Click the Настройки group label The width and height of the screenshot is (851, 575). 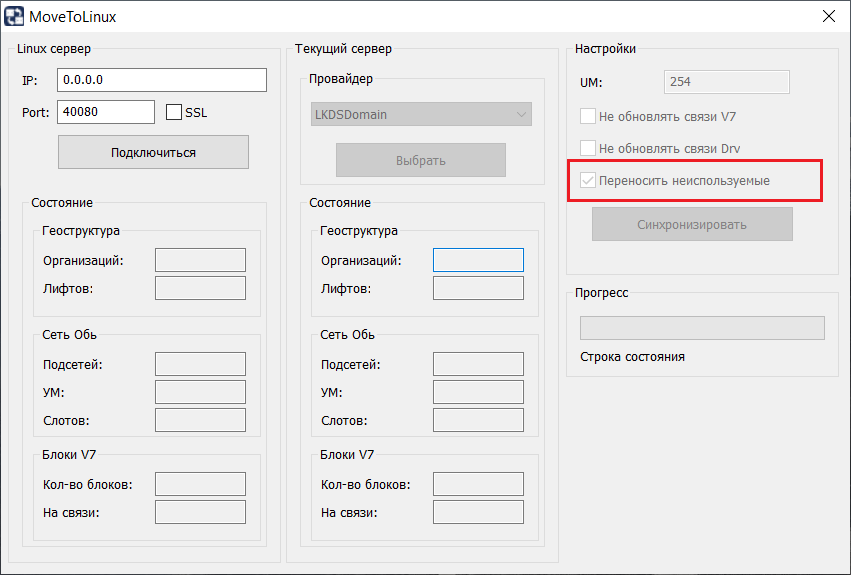point(605,49)
